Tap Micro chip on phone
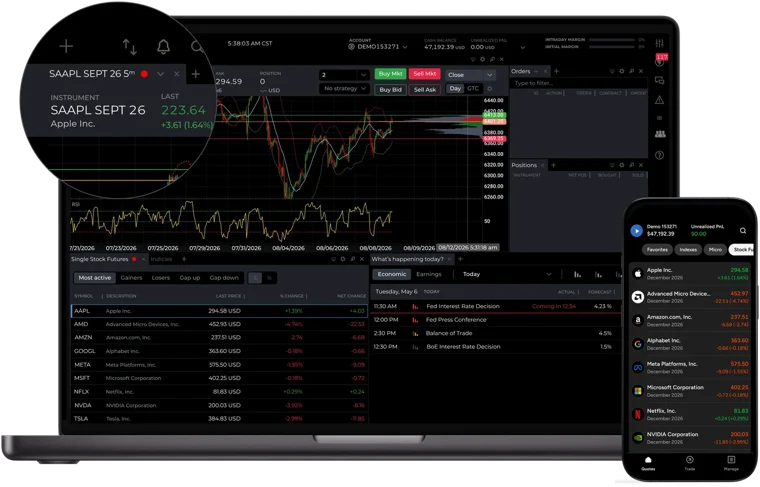 715,250
